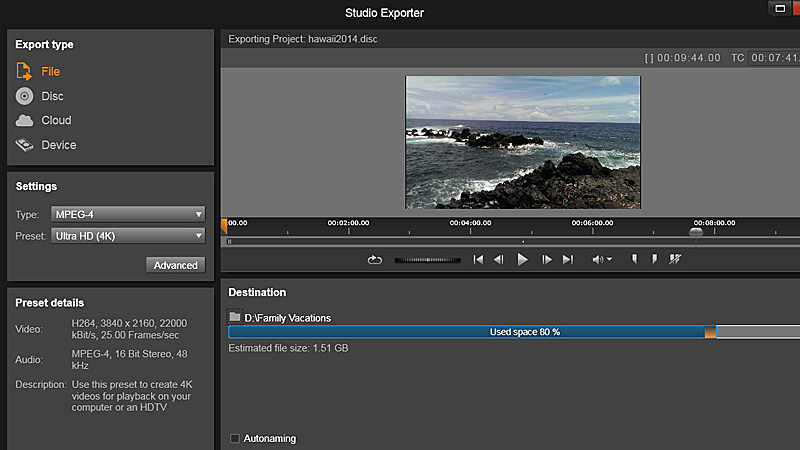Image resolution: width=800 pixels, height=450 pixels.
Task: Browse the destination folder icon
Action: pyautogui.click(x=235, y=317)
